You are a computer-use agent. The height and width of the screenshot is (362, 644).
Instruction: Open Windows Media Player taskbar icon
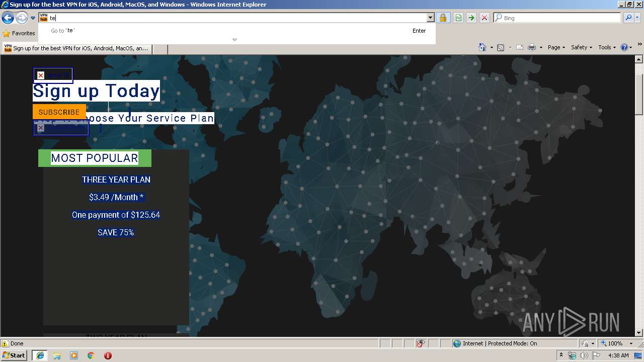[x=74, y=355]
